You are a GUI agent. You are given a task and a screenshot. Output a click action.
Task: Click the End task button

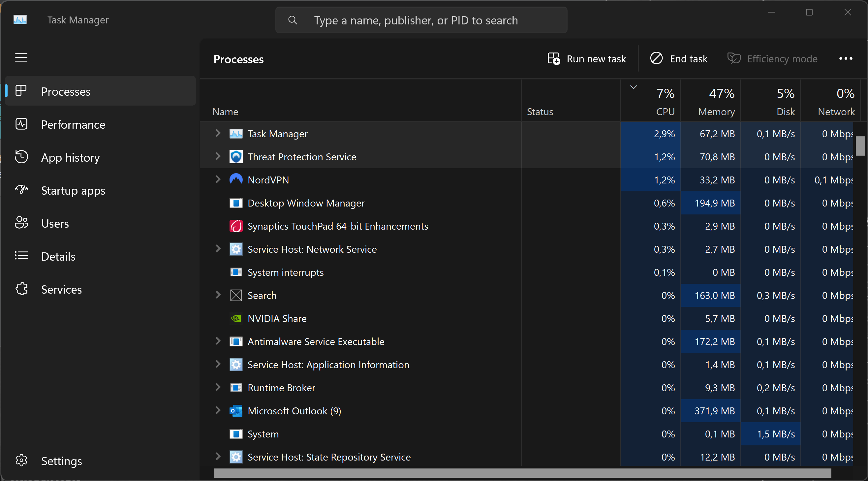click(x=679, y=58)
